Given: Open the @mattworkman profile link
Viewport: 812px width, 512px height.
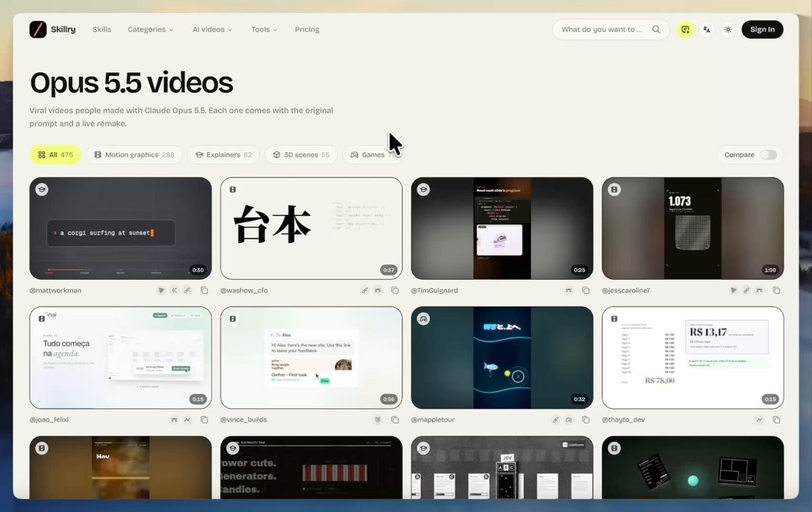Looking at the screenshot, I should (x=55, y=290).
